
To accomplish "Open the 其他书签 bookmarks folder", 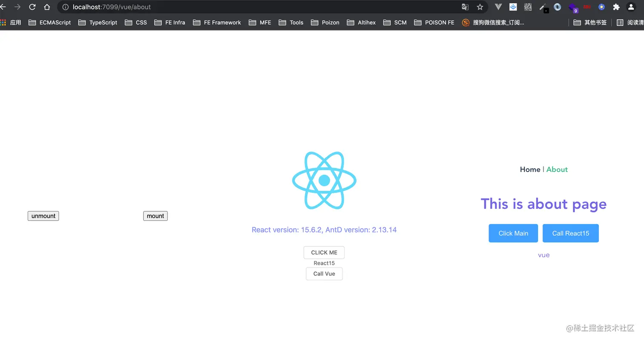I will click(x=590, y=23).
